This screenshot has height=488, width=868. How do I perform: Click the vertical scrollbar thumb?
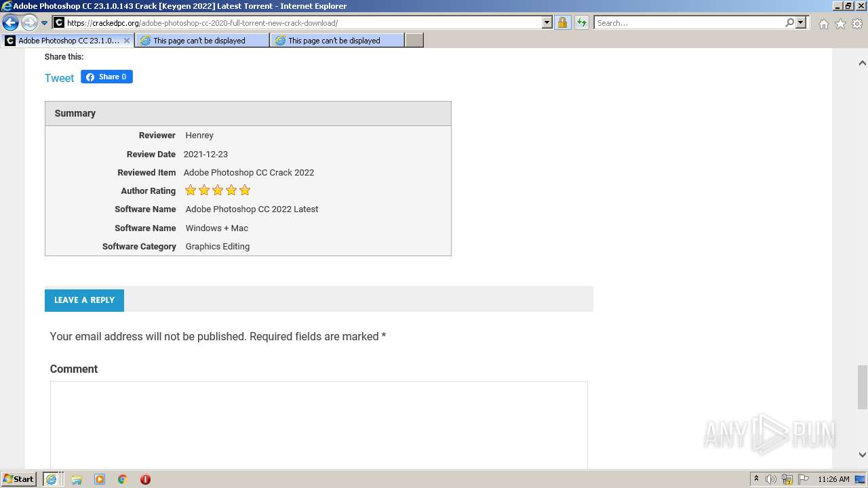862,388
